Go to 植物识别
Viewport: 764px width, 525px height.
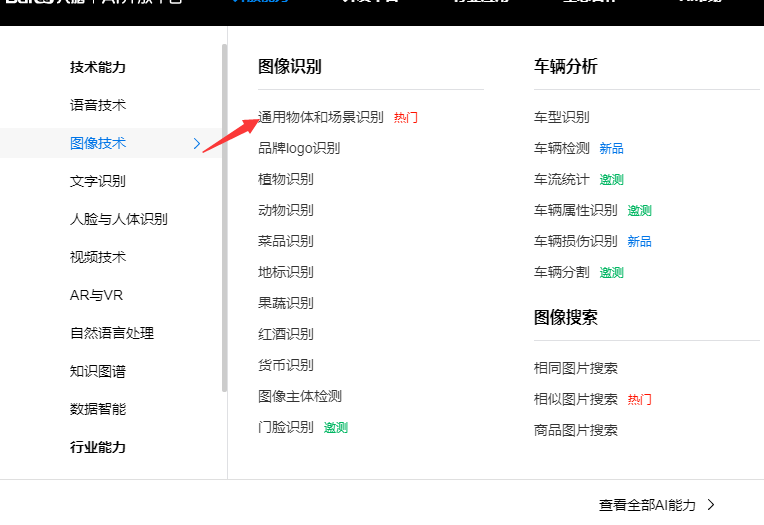tap(286, 179)
